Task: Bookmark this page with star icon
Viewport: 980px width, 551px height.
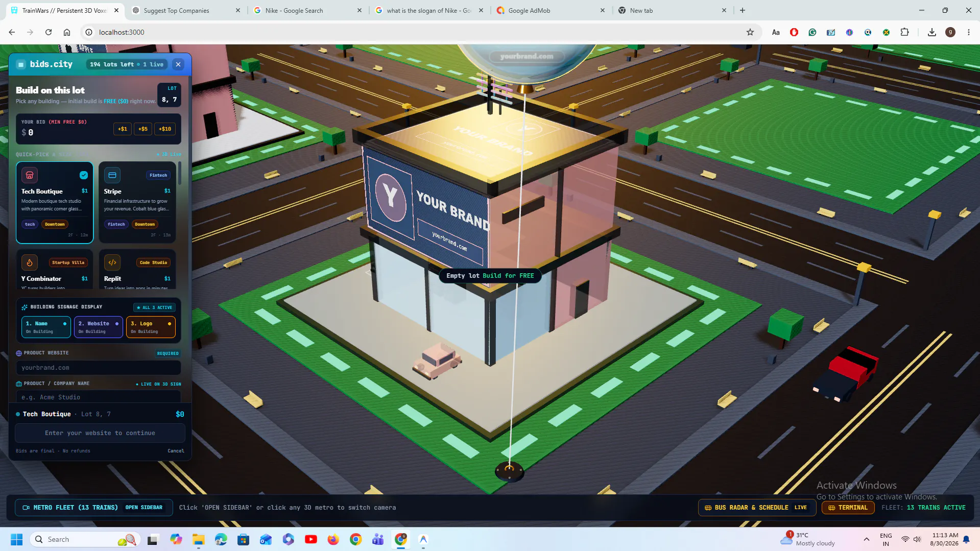Action: tap(750, 32)
